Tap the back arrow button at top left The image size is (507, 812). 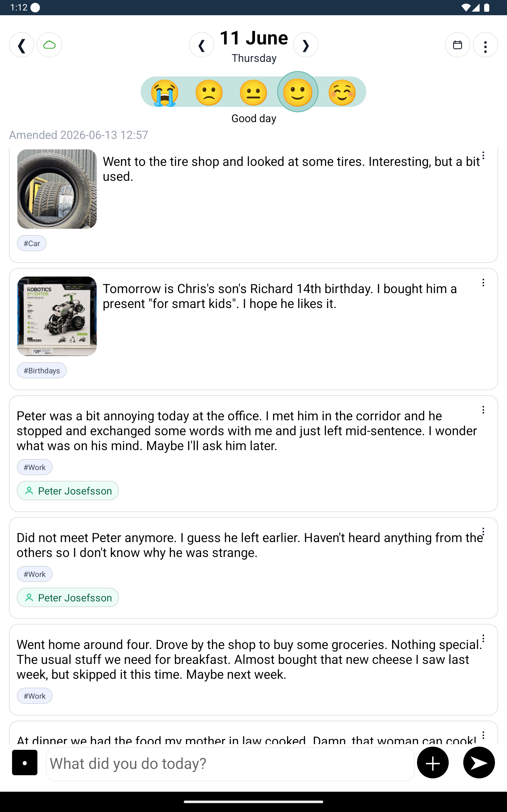pos(22,45)
